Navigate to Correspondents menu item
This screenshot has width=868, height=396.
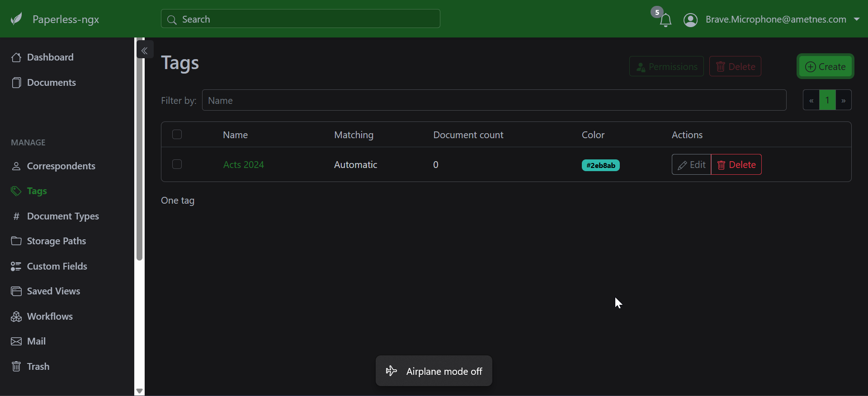pos(61,166)
